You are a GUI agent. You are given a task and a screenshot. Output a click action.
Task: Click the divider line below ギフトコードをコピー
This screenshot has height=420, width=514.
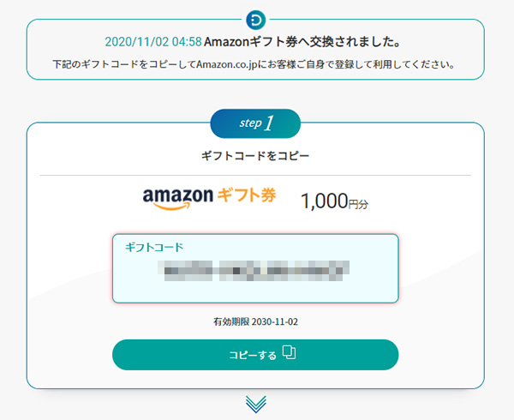(255, 175)
